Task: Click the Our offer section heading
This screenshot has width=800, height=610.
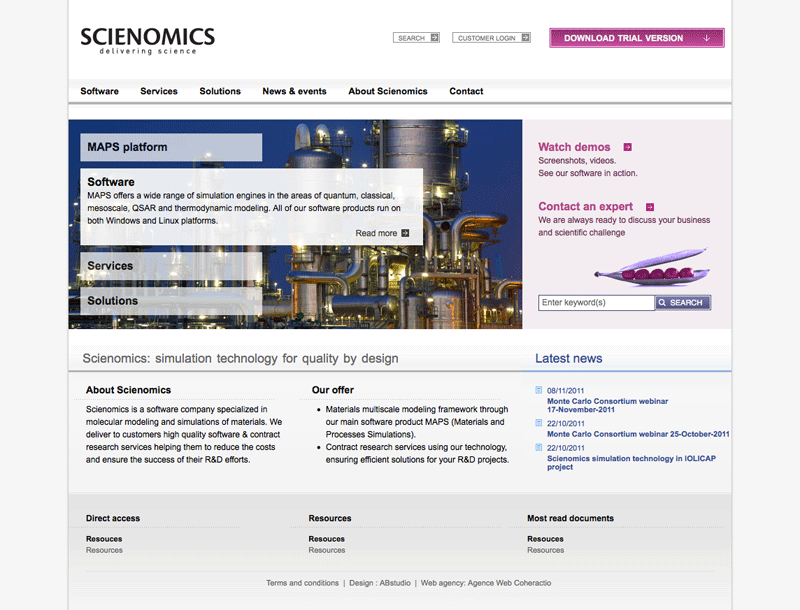Action: (333, 390)
